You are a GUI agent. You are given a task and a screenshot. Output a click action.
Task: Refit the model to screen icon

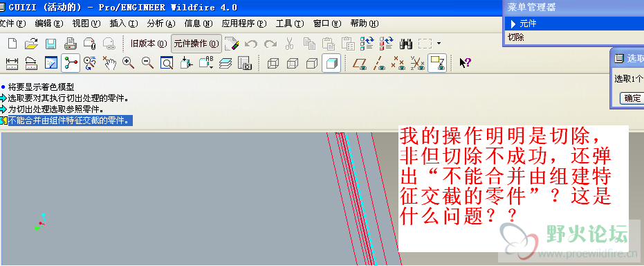[167, 63]
